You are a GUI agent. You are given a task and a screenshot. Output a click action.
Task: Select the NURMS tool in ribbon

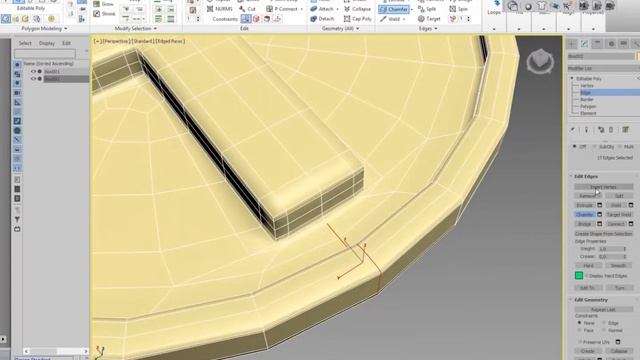click(220, 9)
